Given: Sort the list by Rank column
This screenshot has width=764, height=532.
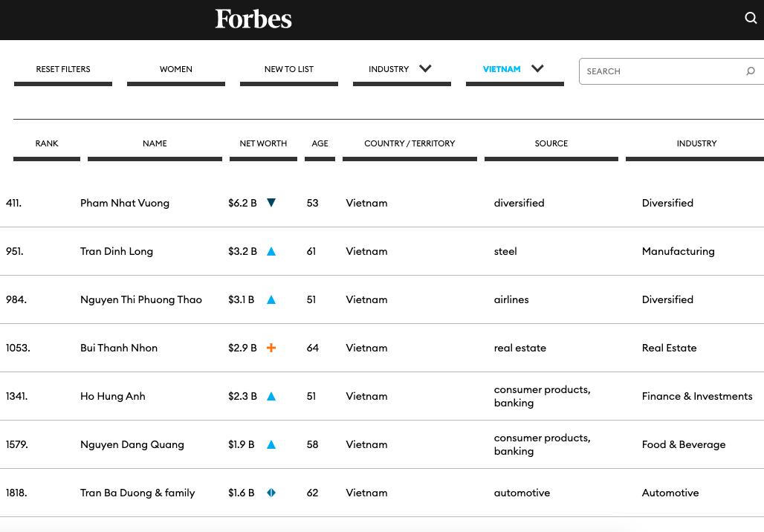Looking at the screenshot, I should pyautogui.click(x=47, y=143).
